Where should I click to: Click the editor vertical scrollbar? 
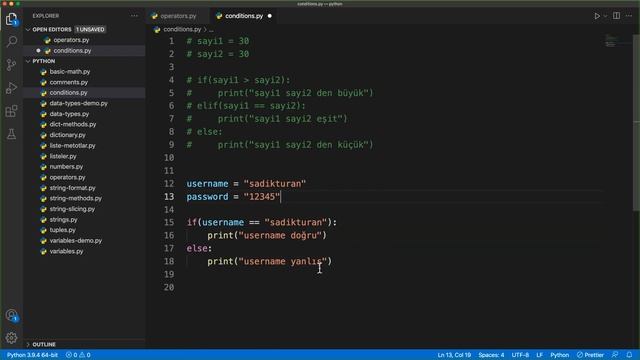click(636, 122)
